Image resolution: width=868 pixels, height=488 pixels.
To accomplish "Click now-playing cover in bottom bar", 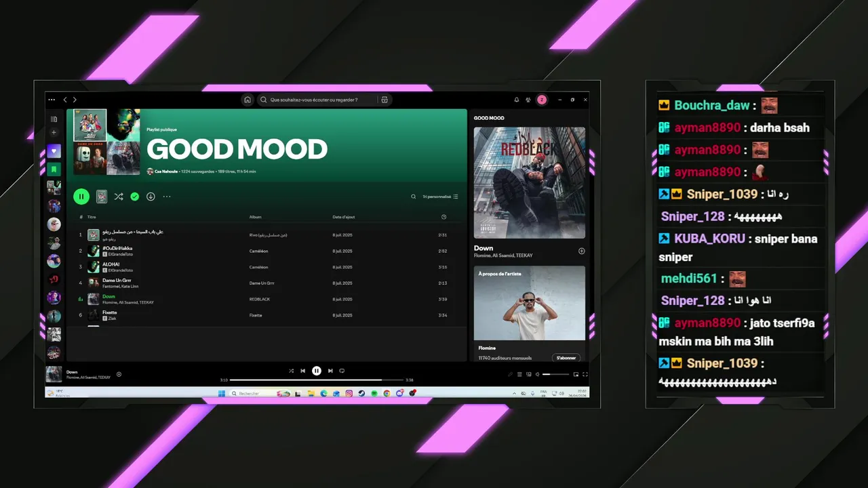I will coord(54,374).
